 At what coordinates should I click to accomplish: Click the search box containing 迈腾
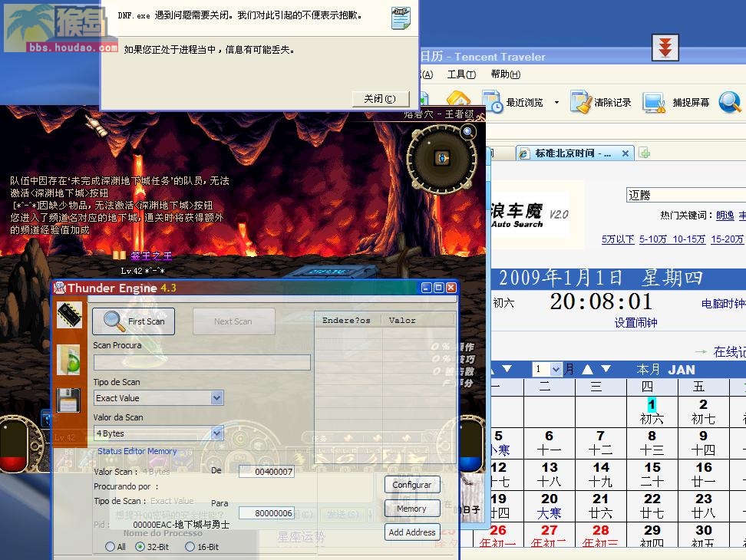pos(686,195)
